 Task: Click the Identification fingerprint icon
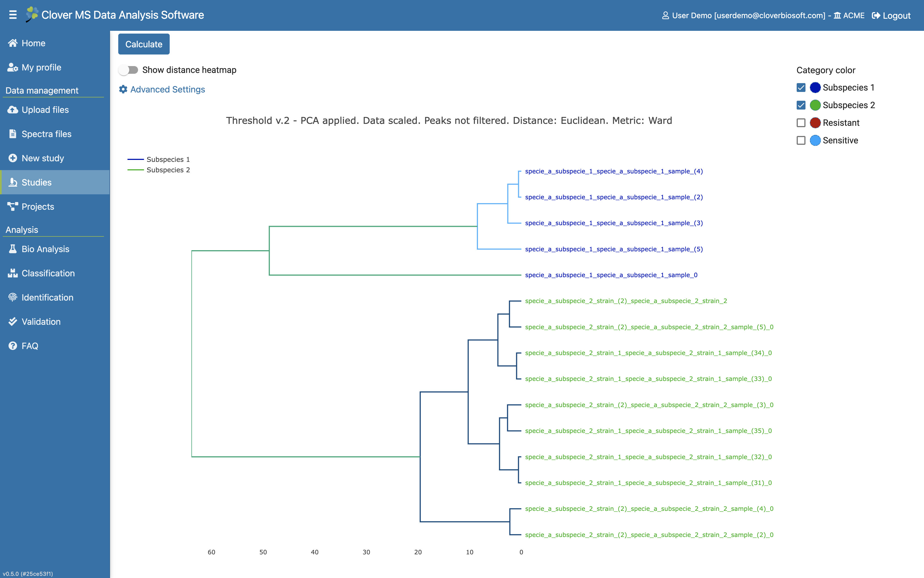(x=13, y=297)
